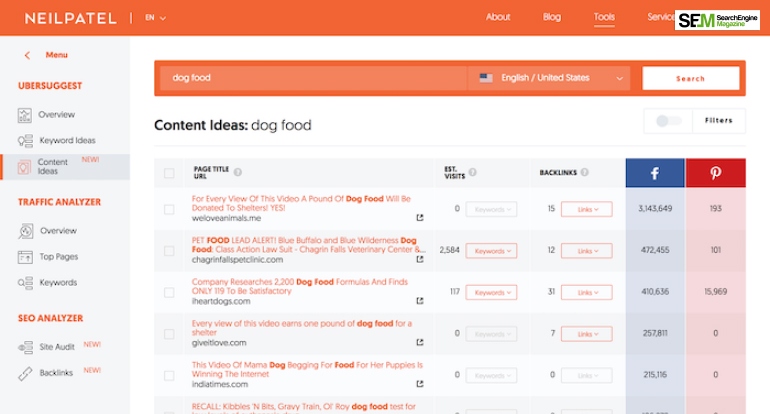This screenshot has width=770, height=414.
Task: Toggle the switch next to Filters
Action: point(668,121)
